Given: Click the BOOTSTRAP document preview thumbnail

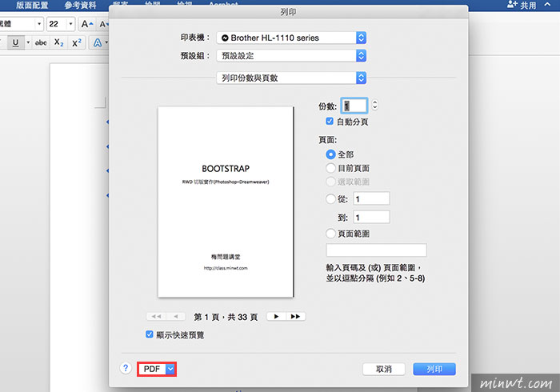Looking at the screenshot, I should (x=226, y=202).
